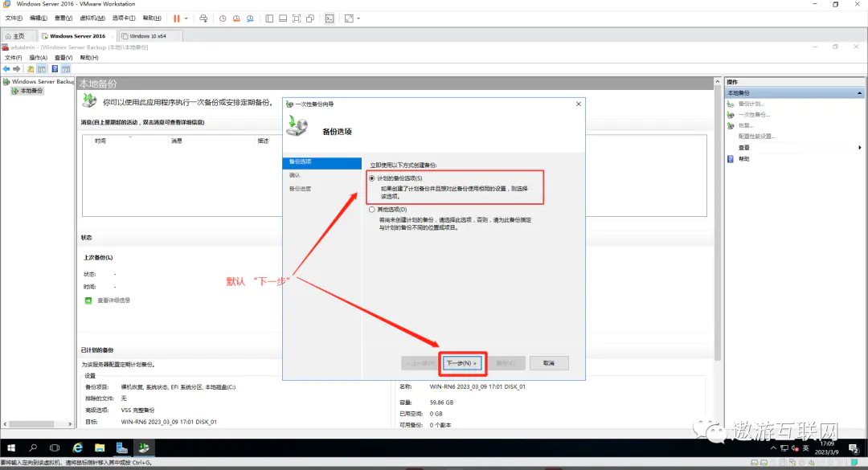Click 确认 step in wizard sidebar
The image size is (868, 470).
point(294,175)
